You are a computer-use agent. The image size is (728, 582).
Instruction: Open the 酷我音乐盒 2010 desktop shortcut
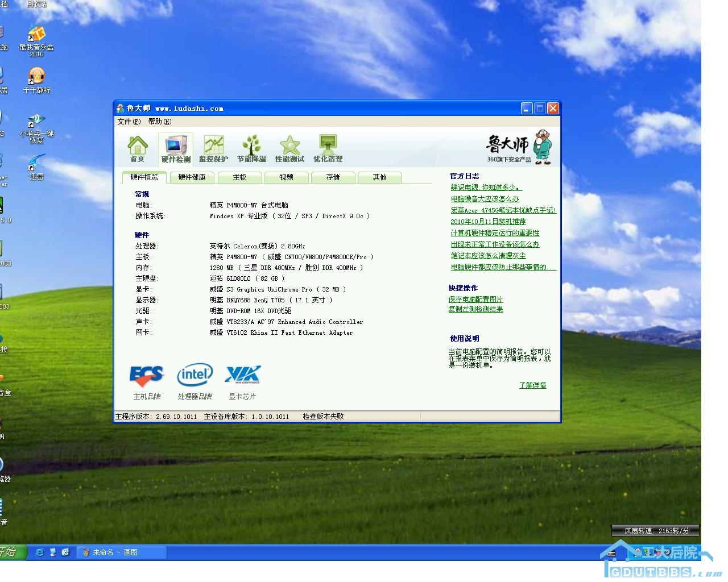pos(36,41)
